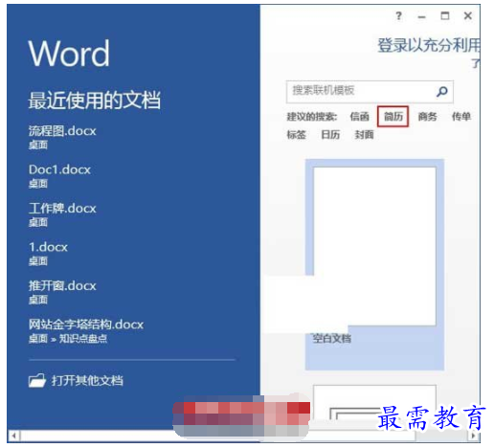This screenshot has width=494, height=448.
Task: Click the folder icon for opening other documents
Action: pos(37,380)
